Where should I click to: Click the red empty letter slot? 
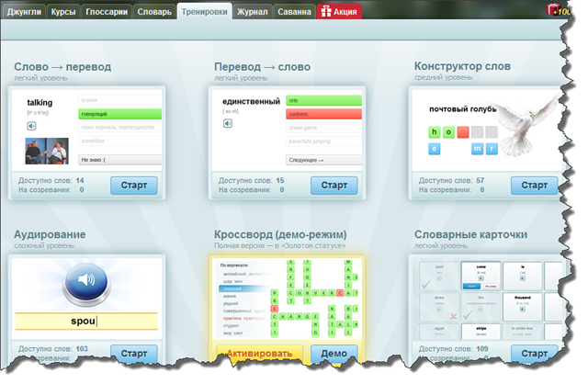[x=463, y=131]
